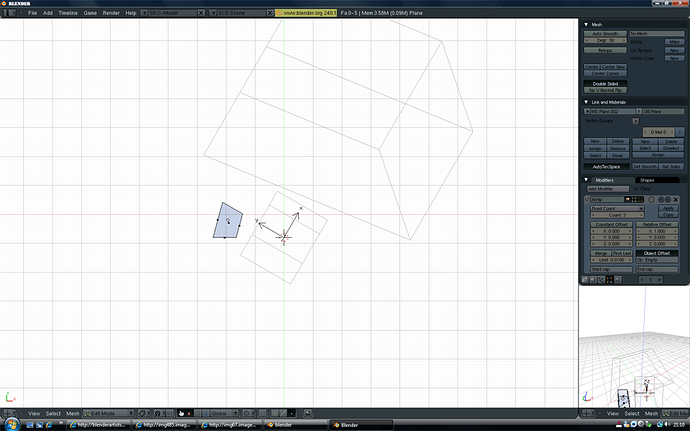Click the render this view icon

[307, 413]
